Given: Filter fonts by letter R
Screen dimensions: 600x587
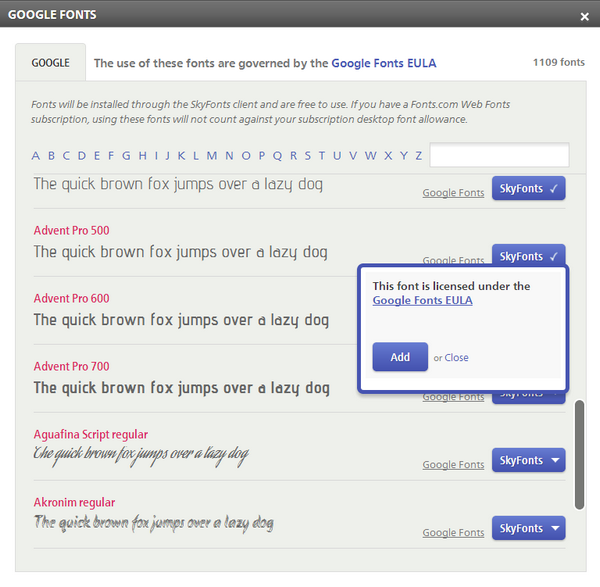Looking at the screenshot, I should click(x=293, y=156).
